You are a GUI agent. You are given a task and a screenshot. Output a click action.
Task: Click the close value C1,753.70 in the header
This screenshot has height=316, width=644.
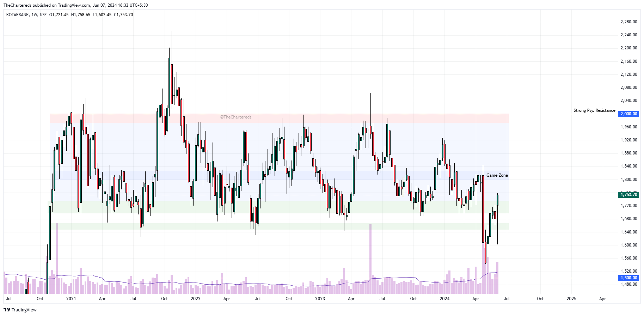click(x=123, y=15)
